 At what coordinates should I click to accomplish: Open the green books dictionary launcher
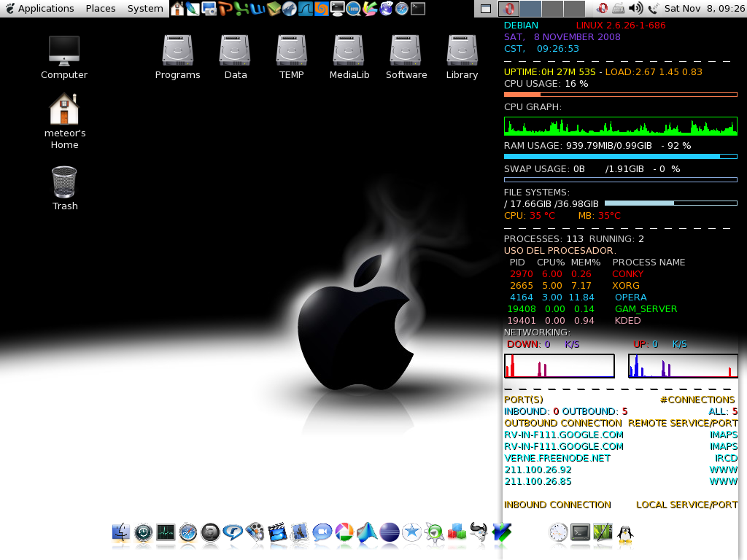(274, 9)
